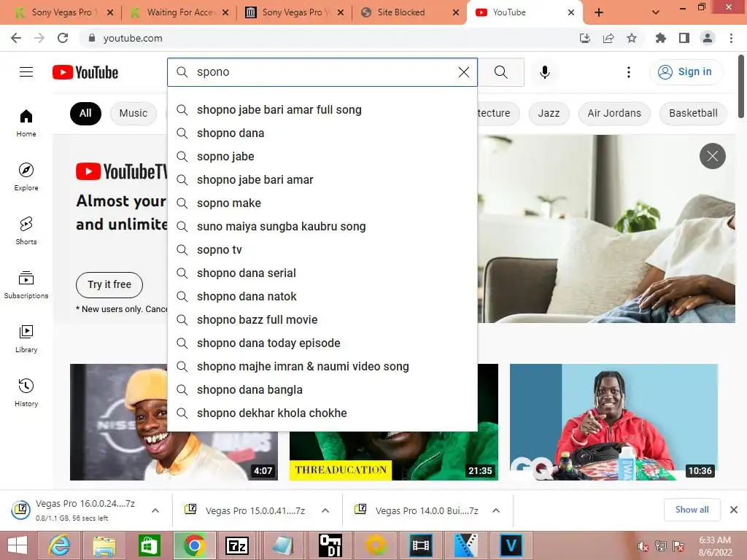Choose suggestion sopno tv

322,250
